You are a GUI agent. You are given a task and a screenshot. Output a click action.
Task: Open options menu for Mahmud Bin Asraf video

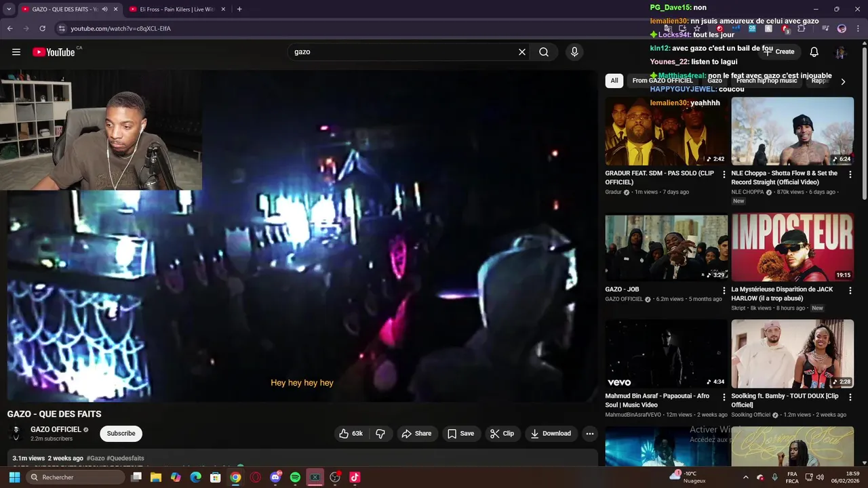click(x=724, y=397)
